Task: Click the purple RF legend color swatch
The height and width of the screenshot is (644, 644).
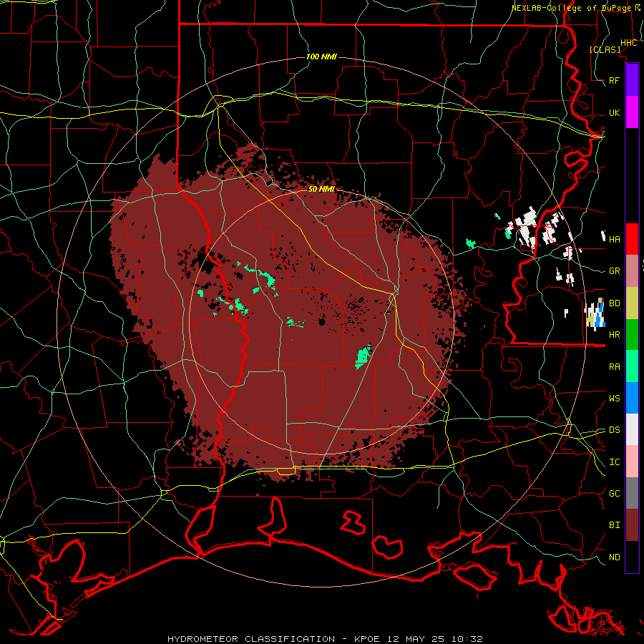Action: tap(632, 80)
